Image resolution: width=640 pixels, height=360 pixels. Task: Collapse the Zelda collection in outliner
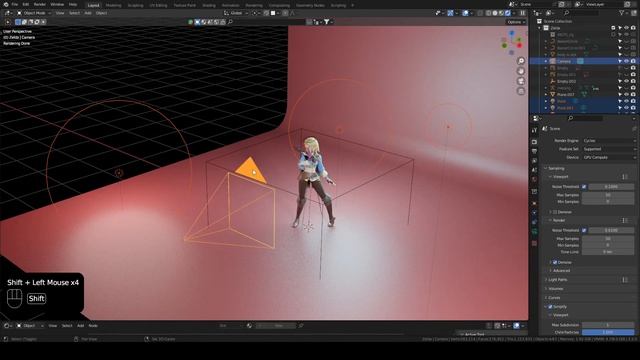point(540,28)
